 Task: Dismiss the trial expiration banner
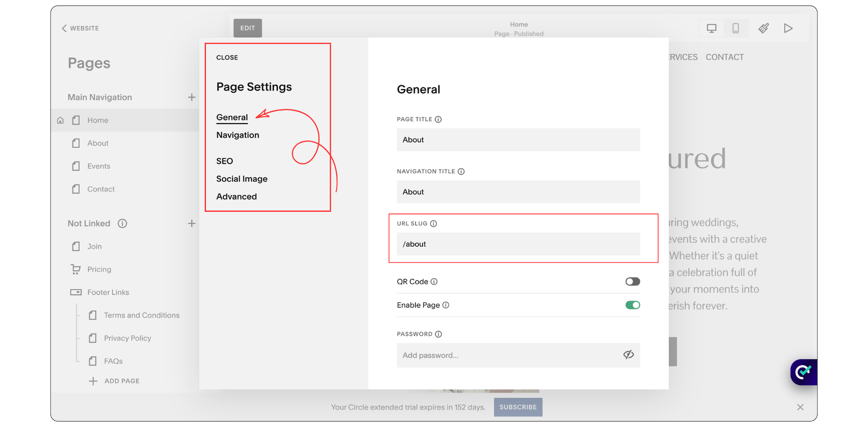tap(800, 407)
